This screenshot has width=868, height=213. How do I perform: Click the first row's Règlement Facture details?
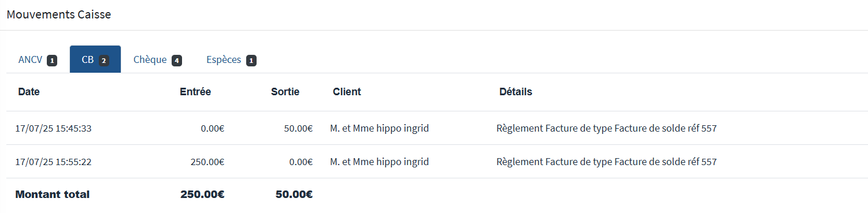coord(606,128)
